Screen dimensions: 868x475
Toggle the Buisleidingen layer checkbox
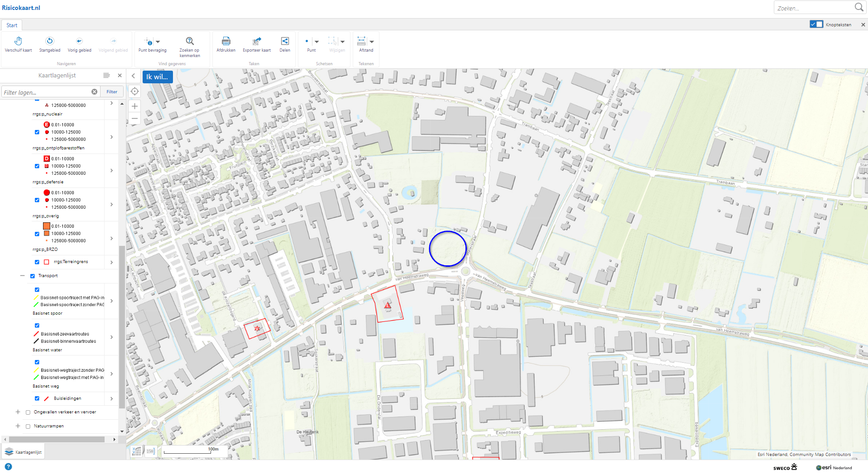[x=37, y=398]
